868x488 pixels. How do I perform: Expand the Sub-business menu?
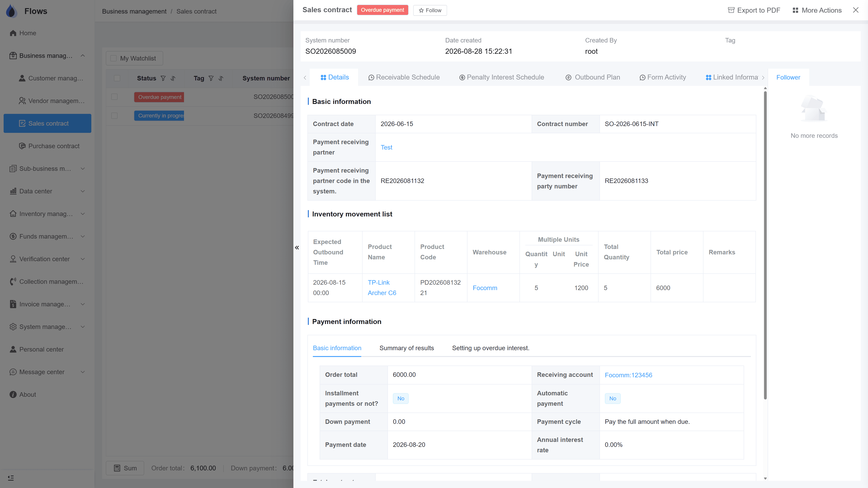[83, 168]
